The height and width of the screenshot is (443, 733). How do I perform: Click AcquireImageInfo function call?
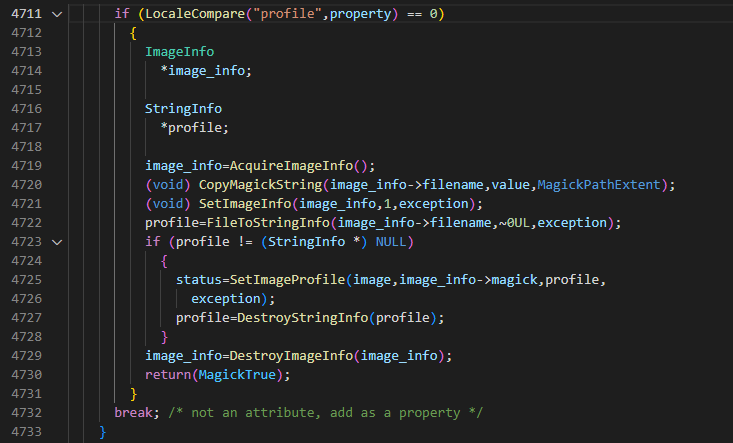[x=291, y=166]
